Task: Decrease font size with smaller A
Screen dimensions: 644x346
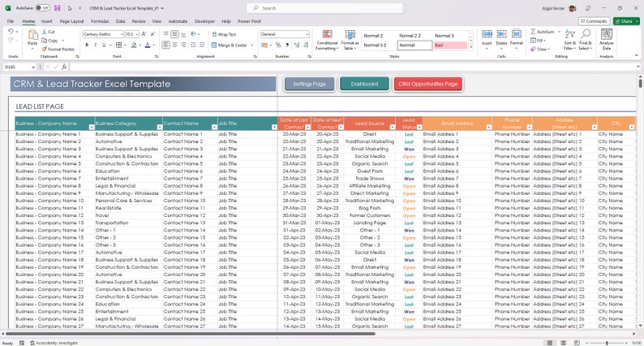Action: pos(152,34)
